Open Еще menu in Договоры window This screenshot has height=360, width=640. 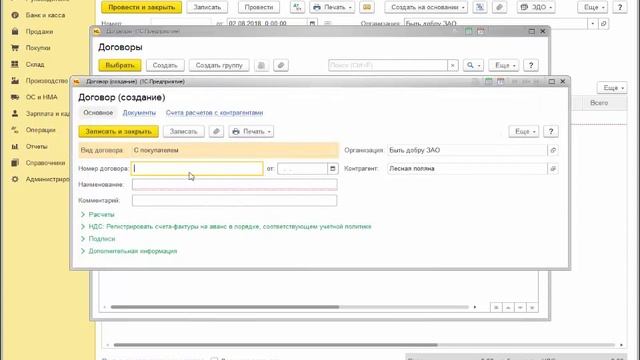(504, 65)
